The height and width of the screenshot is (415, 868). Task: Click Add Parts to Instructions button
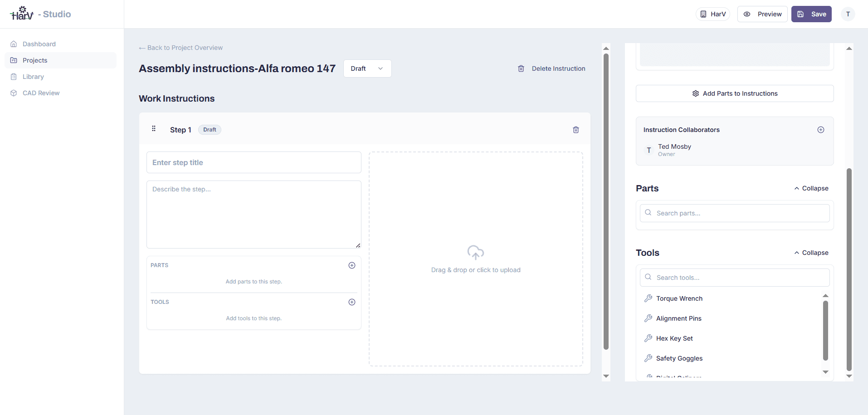click(735, 93)
